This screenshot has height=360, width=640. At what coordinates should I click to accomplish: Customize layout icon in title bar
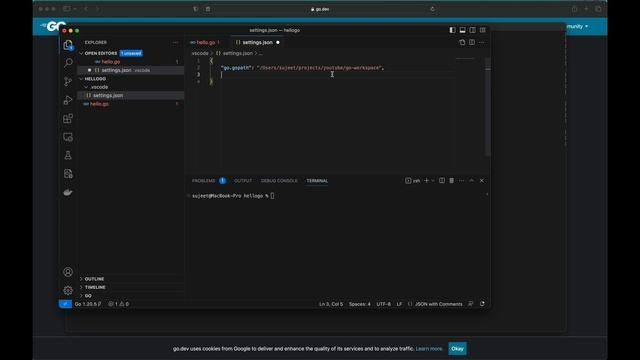483,30
